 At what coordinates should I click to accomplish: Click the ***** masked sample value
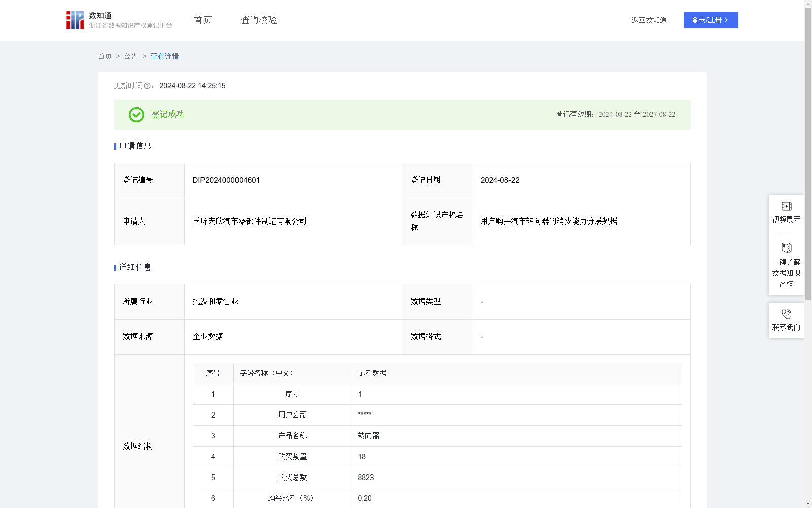(x=365, y=415)
